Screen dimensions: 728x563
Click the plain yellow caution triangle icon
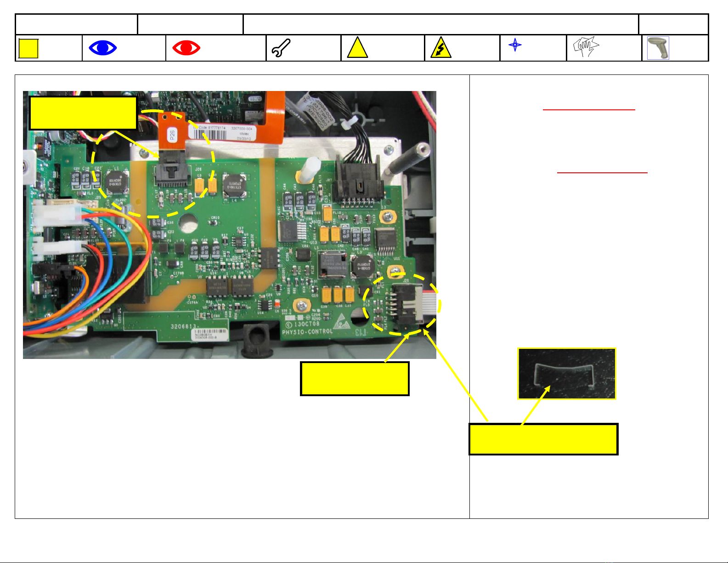pos(357,48)
